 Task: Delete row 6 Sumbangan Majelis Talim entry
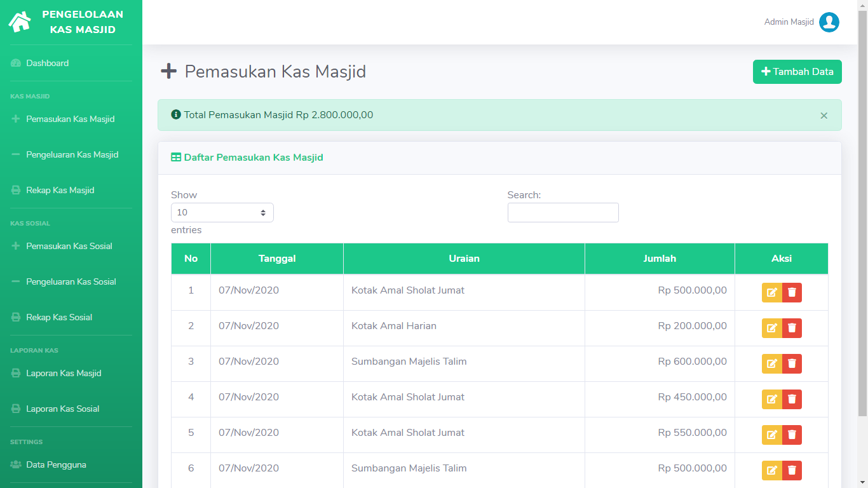[792, 470]
